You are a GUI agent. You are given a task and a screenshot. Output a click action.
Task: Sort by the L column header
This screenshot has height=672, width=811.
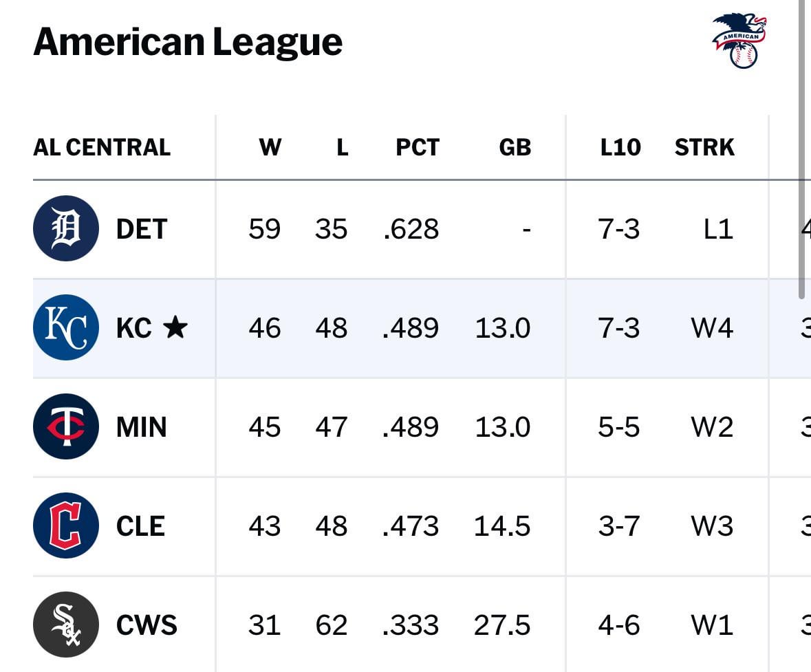[342, 147]
